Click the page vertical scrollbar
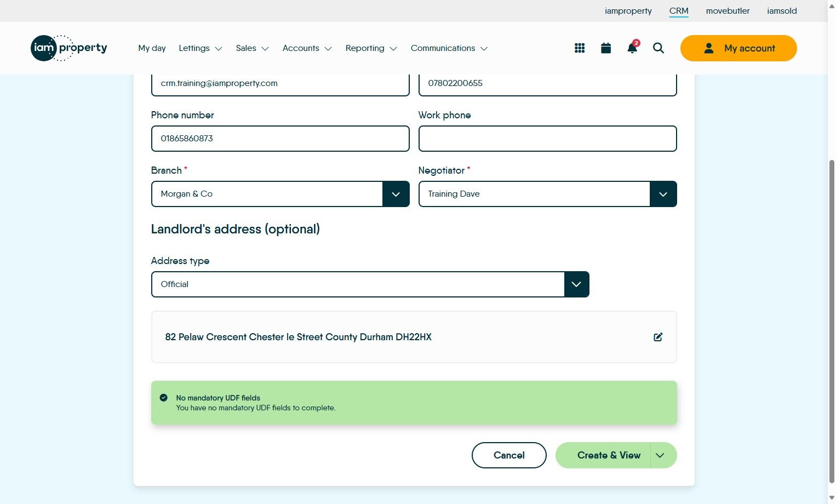 click(x=832, y=322)
